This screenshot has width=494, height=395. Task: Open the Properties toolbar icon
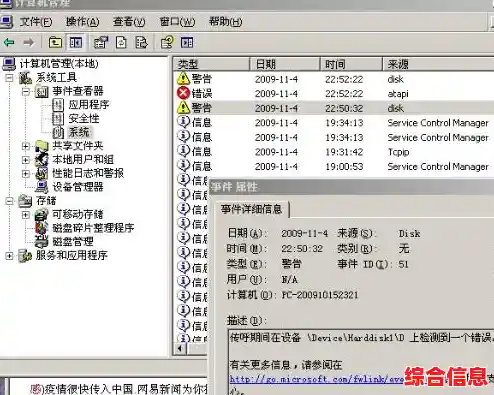[x=101, y=42]
